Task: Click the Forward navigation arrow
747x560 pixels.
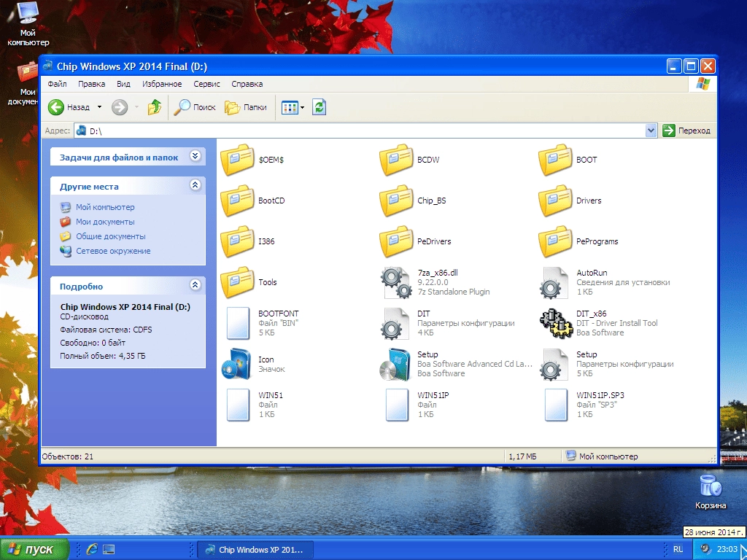Action: pos(120,107)
